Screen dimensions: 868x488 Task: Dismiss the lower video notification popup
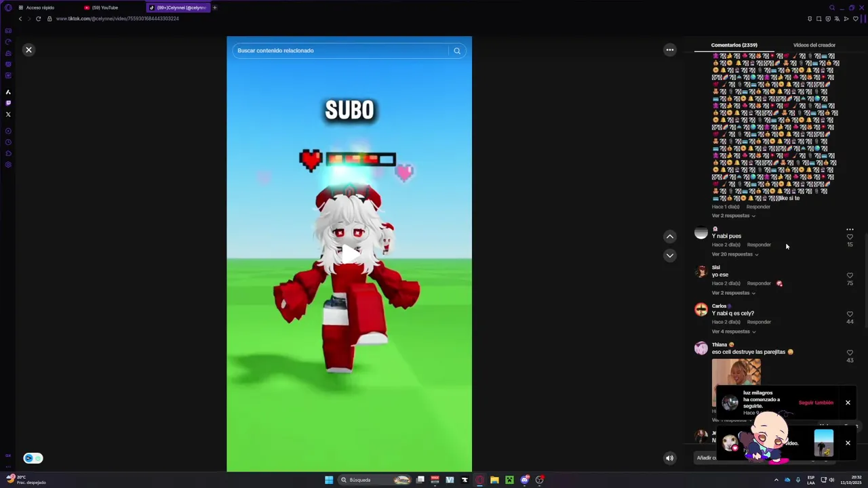[x=848, y=443]
